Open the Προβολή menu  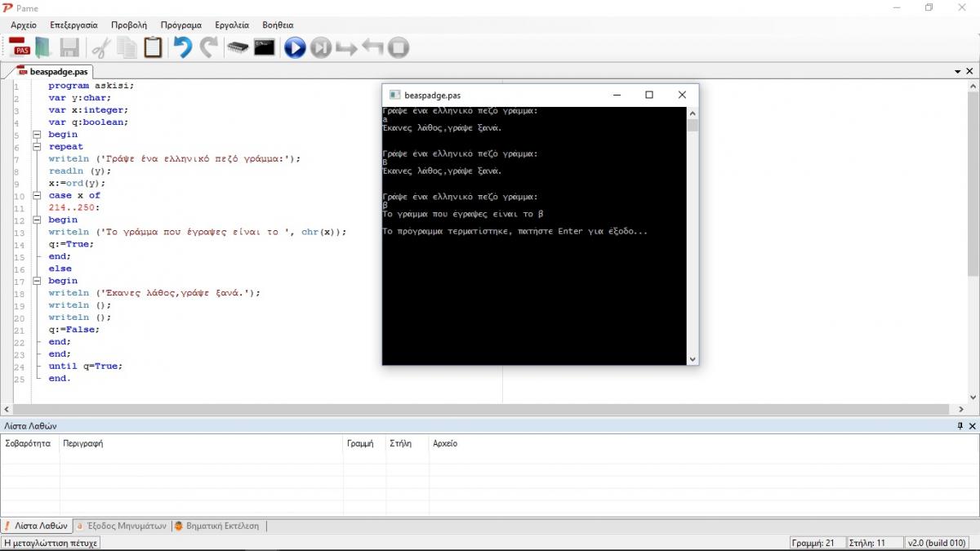coord(129,25)
